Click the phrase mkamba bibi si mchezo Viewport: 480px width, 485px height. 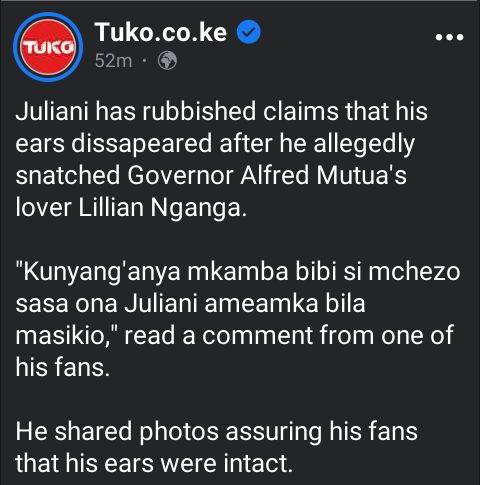pos(324,272)
